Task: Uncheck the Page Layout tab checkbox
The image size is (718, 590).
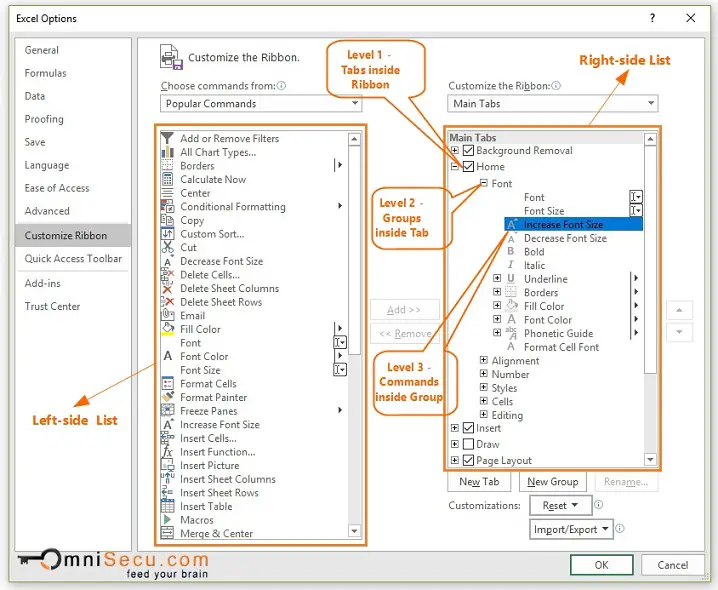Action: (468, 460)
